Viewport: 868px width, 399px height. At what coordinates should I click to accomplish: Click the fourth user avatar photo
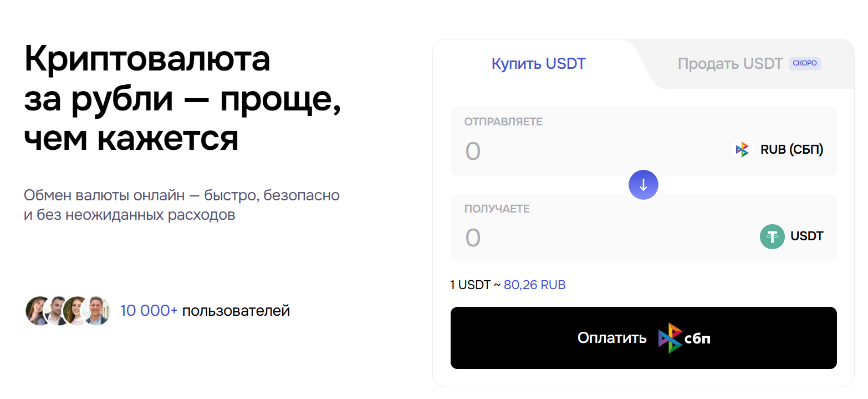coord(96,311)
